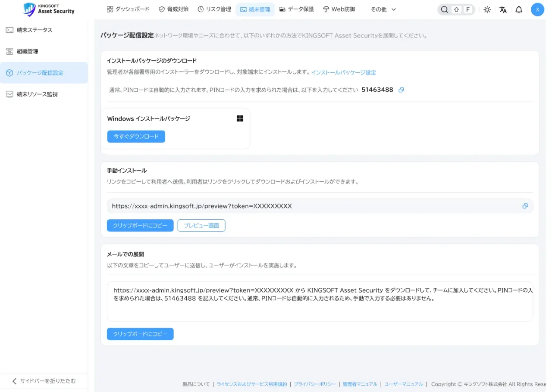
Task: Open プライバシーポリシー footer link
Action: [x=316, y=384]
